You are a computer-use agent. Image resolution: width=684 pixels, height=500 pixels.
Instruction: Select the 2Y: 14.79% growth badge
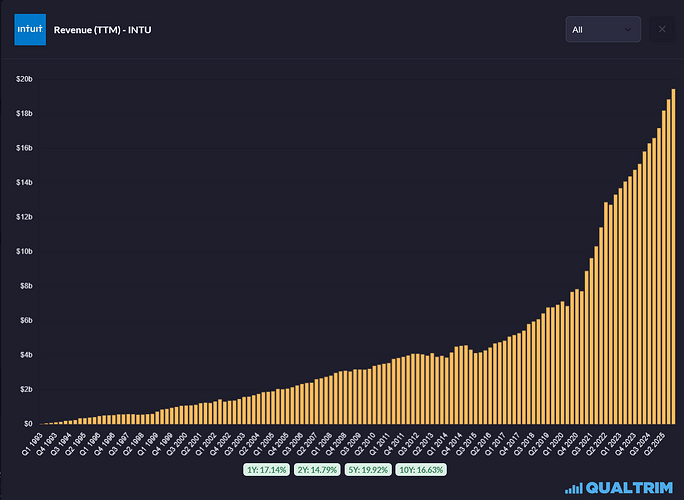coord(314,468)
